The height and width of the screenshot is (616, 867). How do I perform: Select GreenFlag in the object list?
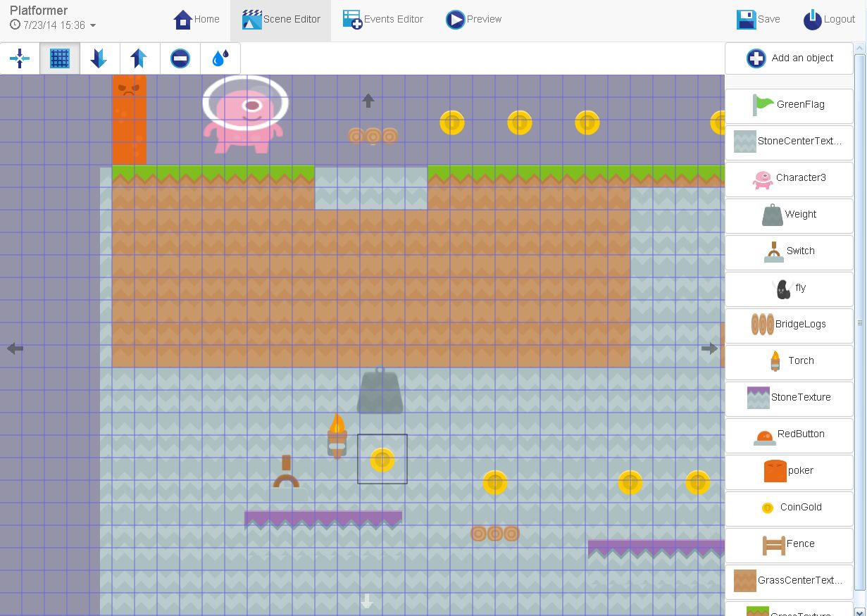789,104
